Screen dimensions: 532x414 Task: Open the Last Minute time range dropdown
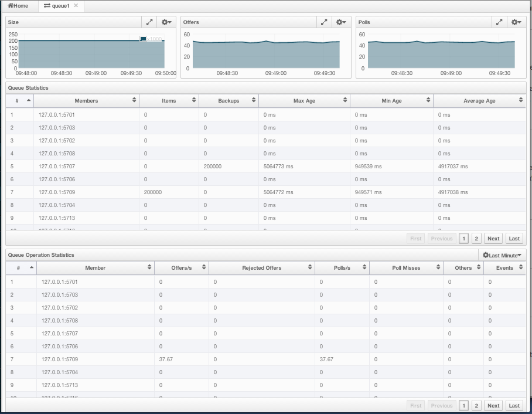click(502, 255)
